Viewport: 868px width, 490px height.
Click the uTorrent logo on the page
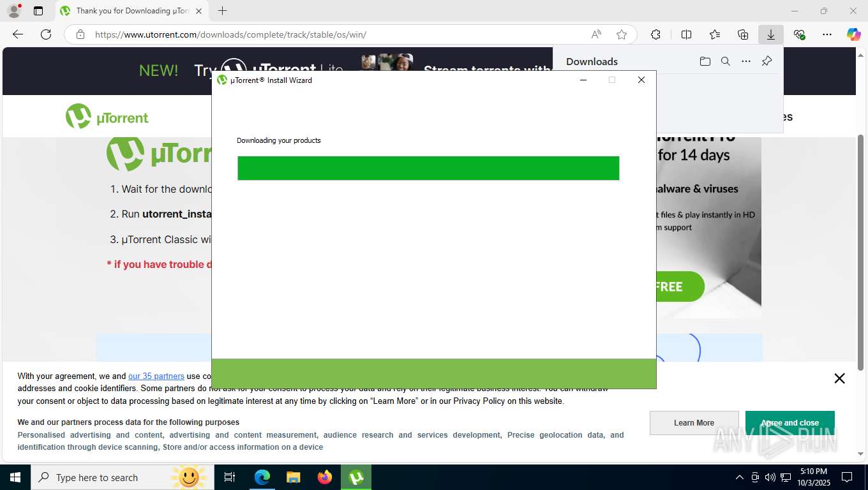point(107,117)
